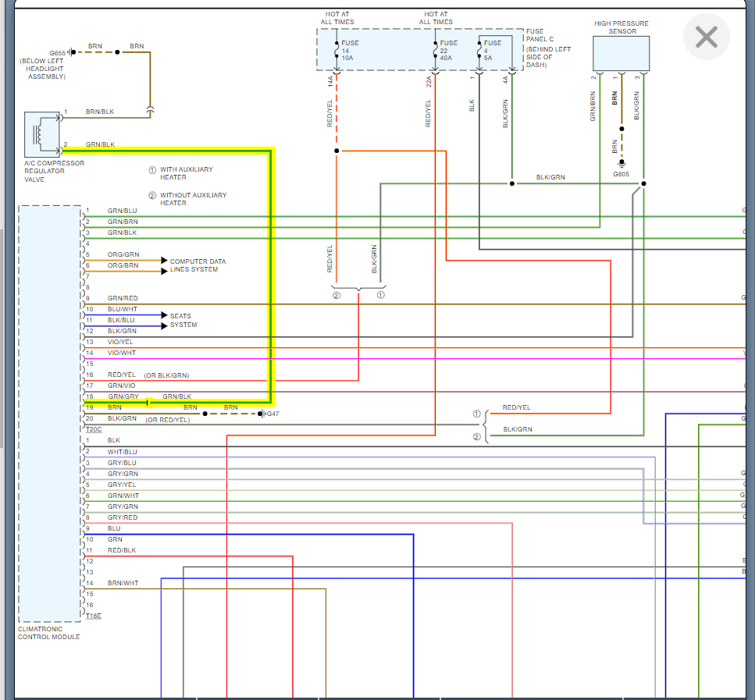Click the G47 ground symbol

tap(262, 414)
